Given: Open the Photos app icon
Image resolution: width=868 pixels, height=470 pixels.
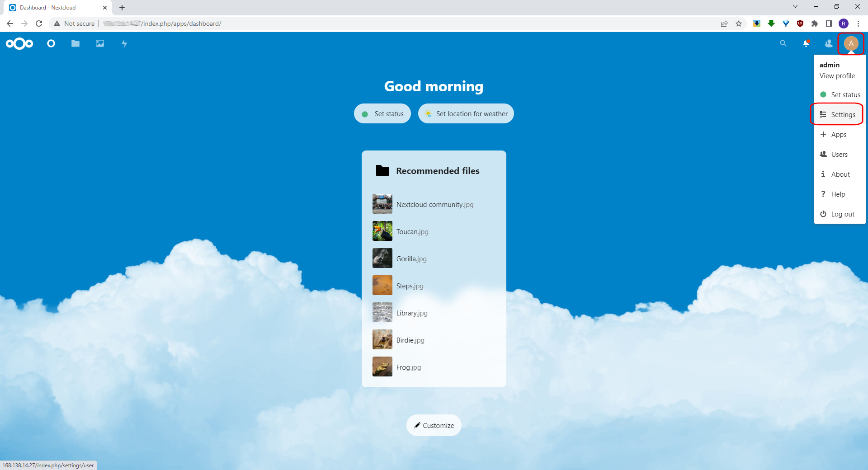Looking at the screenshot, I should pyautogui.click(x=99, y=43).
